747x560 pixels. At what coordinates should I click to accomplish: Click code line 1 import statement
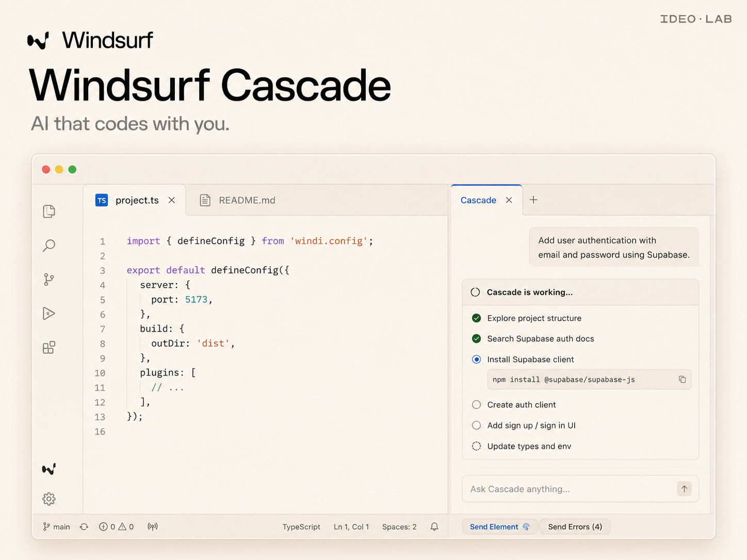tap(250, 241)
